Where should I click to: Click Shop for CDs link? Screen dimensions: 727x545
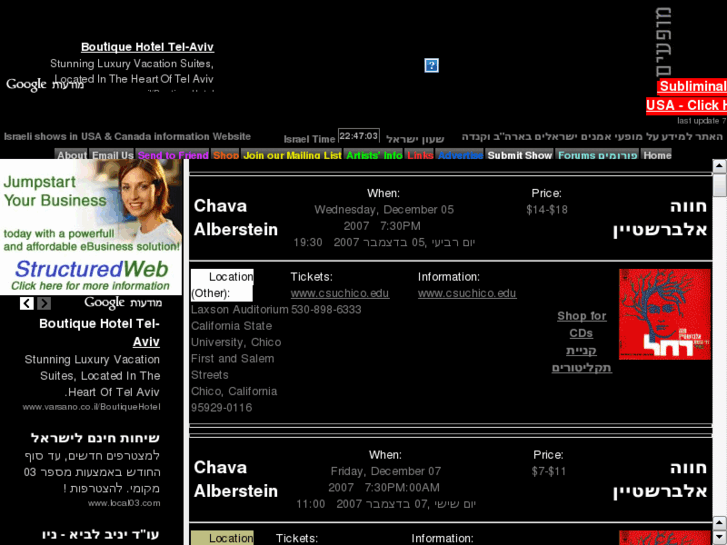pos(581,324)
